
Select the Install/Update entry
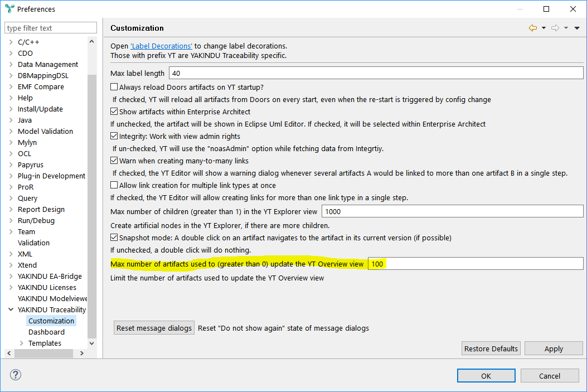pos(40,109)
